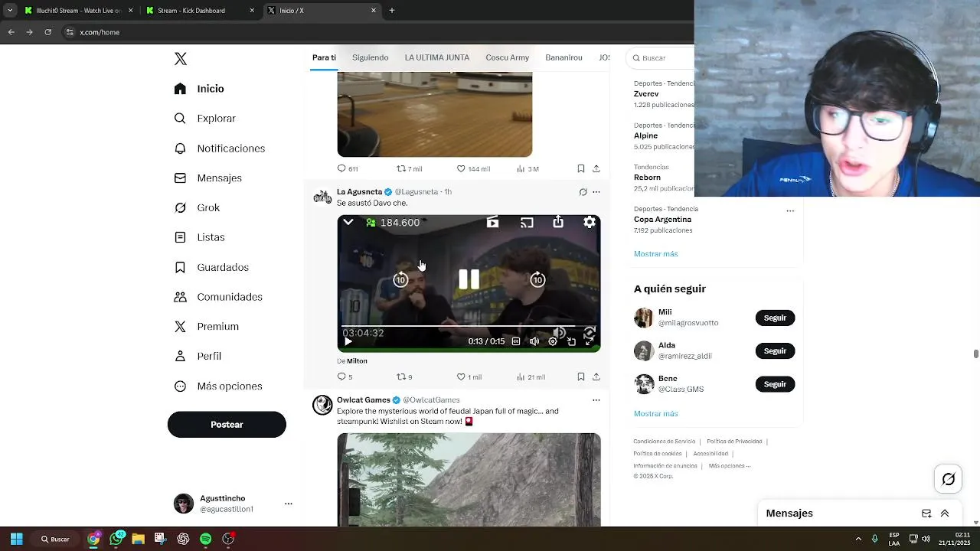Repost the post with 7 mil reposts
The width and height of the screenshot is (980, 551).
pyautogui.click(x=409, y=168)
